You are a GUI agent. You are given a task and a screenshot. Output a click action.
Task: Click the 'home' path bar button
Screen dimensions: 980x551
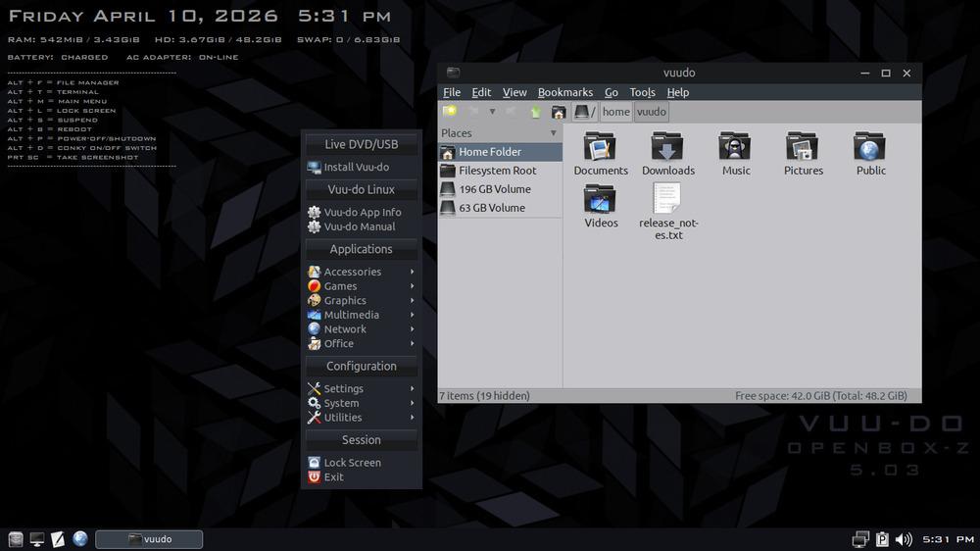point(615,112)
